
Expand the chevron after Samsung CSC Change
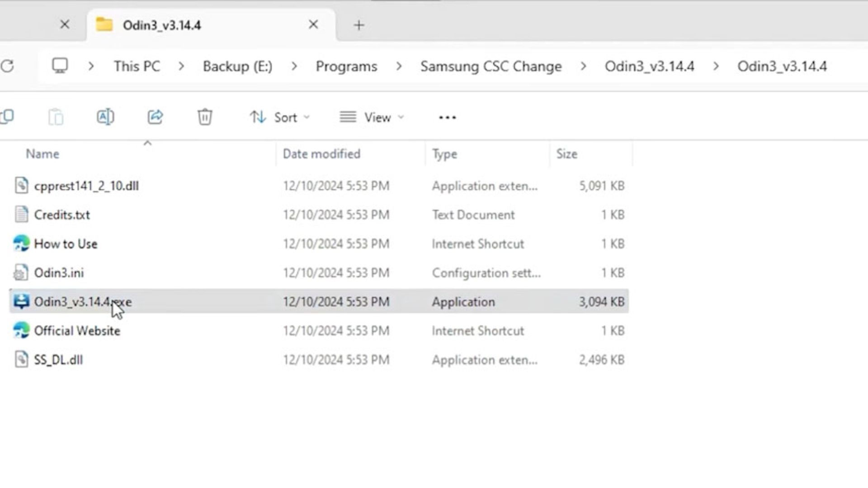click(583, 66)
